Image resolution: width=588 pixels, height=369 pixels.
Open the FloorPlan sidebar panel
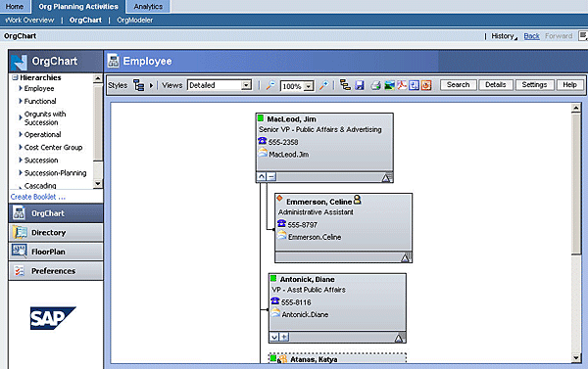point(56,252)
